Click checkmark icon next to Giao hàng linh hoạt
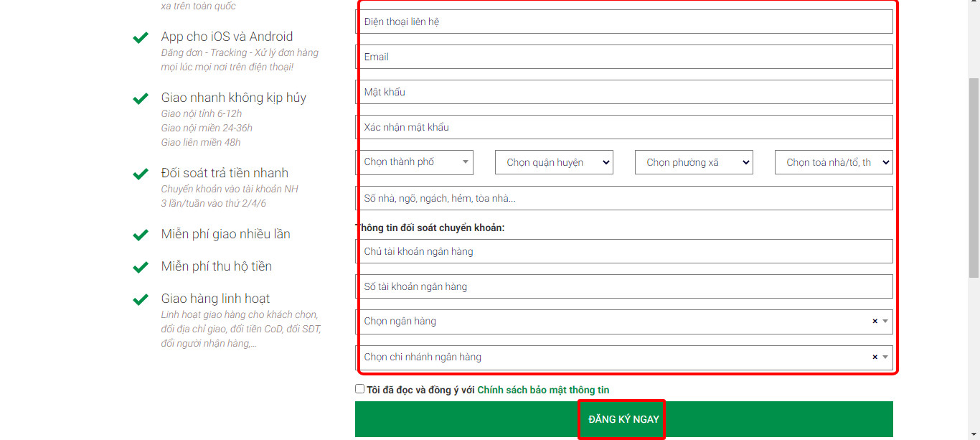980x440 pixels. click(141, 300)
